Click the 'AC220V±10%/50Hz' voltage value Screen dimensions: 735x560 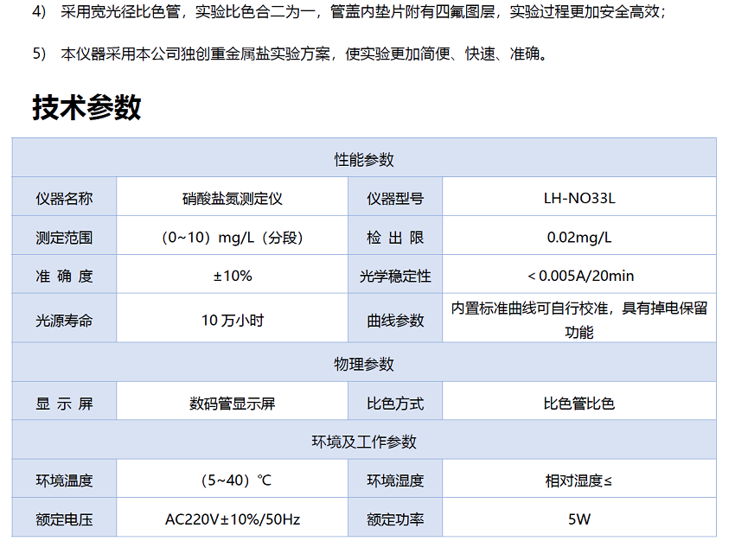(x=233, y=519)
